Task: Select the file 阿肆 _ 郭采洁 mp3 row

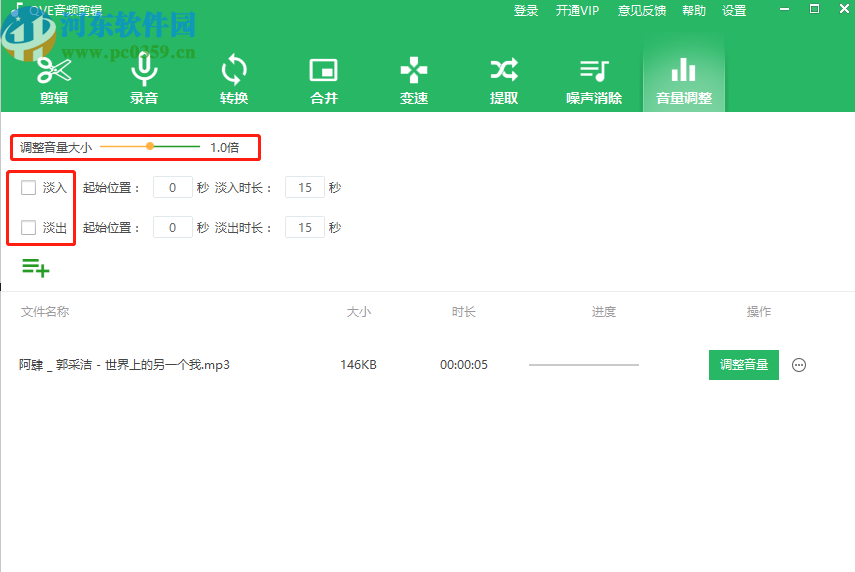Action: pos(428,365)
